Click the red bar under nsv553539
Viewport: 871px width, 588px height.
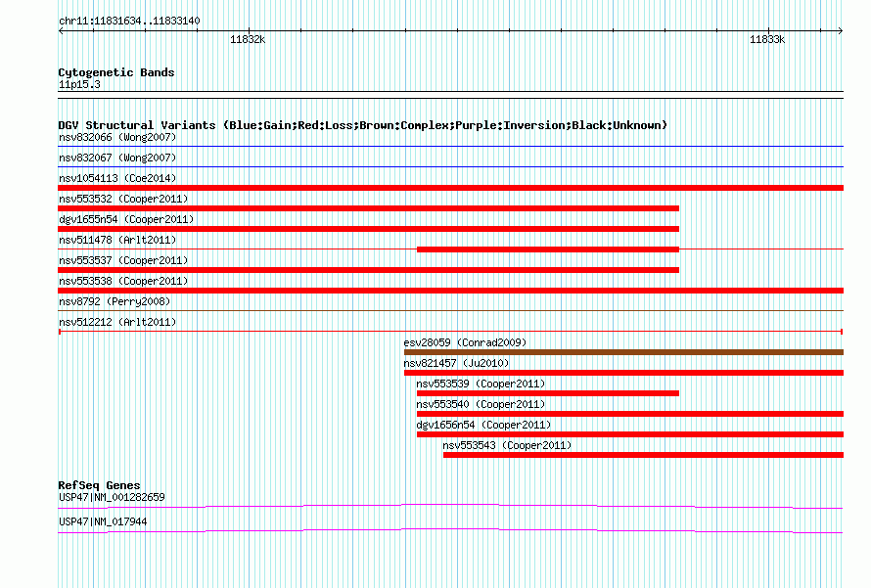[x=548, y=393]
